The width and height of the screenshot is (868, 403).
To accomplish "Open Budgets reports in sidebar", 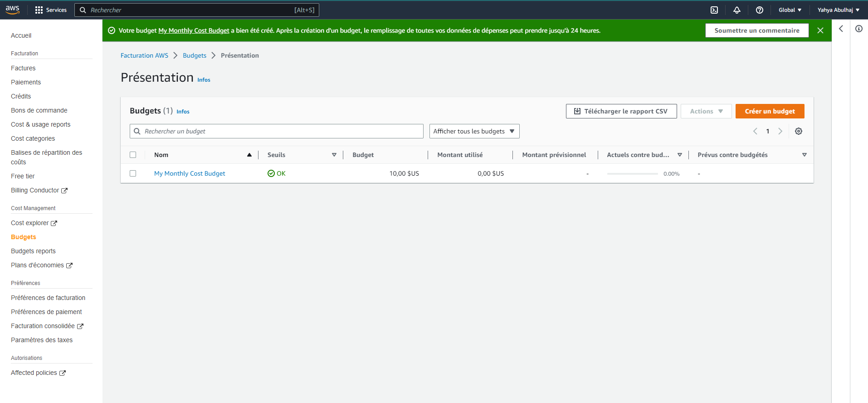I will [33, 251].
